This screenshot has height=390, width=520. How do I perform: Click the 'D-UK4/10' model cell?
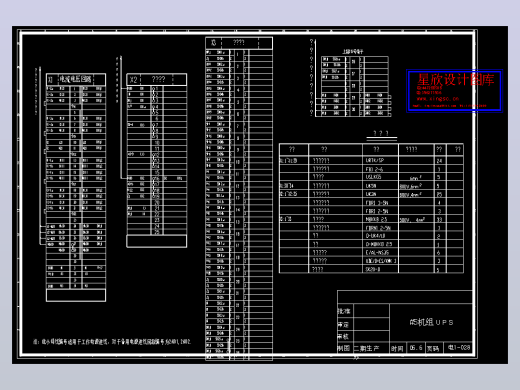click(375, 236)
